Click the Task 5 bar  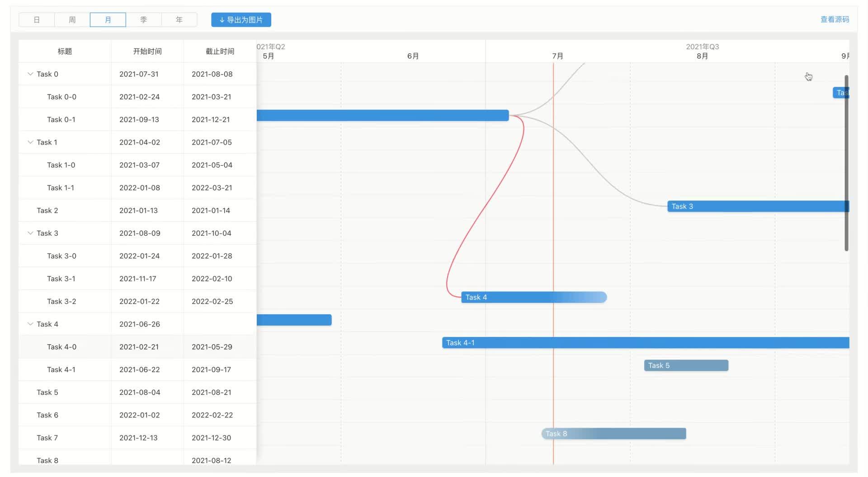click(685, 365)
